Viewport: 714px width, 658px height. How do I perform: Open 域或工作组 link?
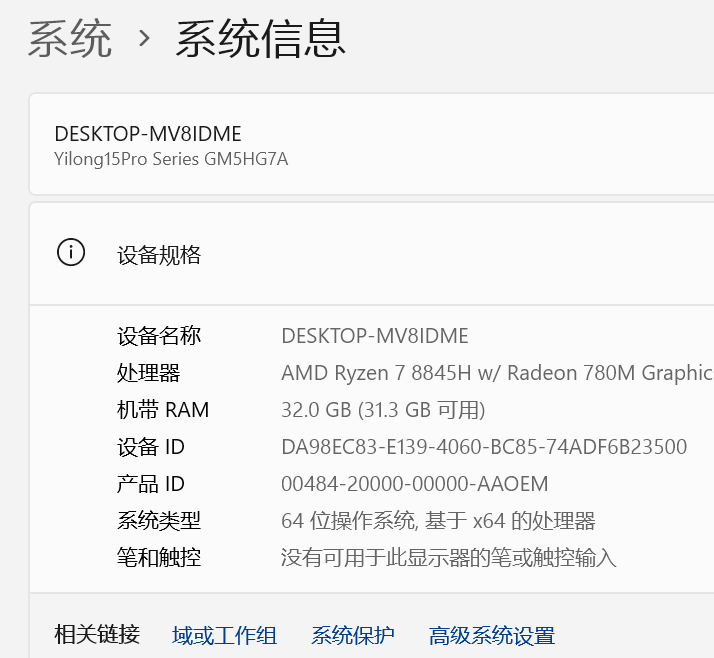click(x=224, y=635)
